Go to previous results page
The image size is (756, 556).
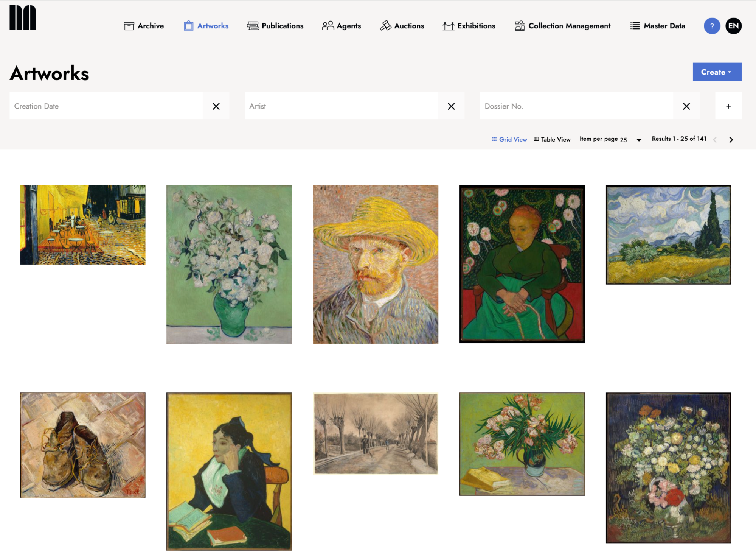coord(715,140)
